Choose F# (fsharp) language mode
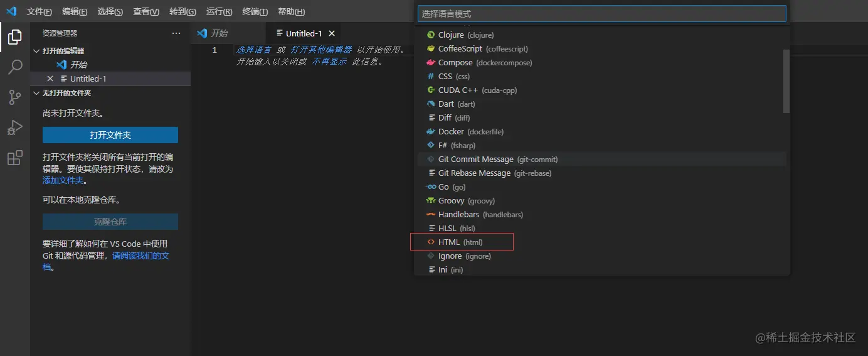This screenshot has width=868, height=356. point(602,146)
